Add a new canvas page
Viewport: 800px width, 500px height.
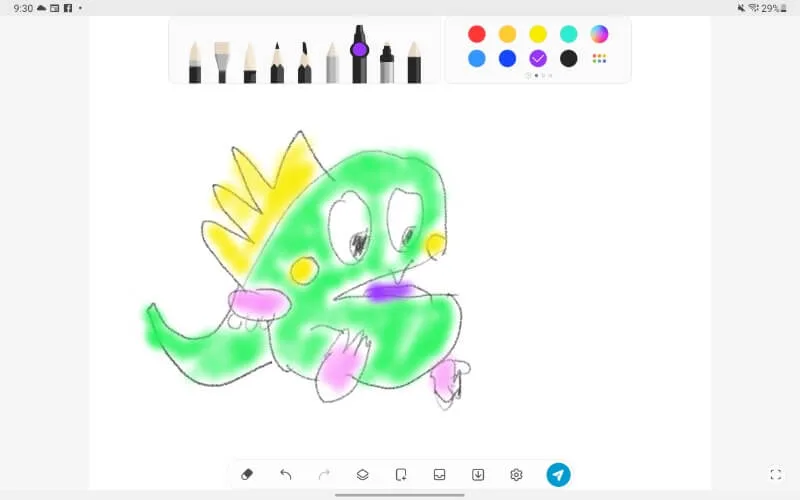(x=401, y=474)
